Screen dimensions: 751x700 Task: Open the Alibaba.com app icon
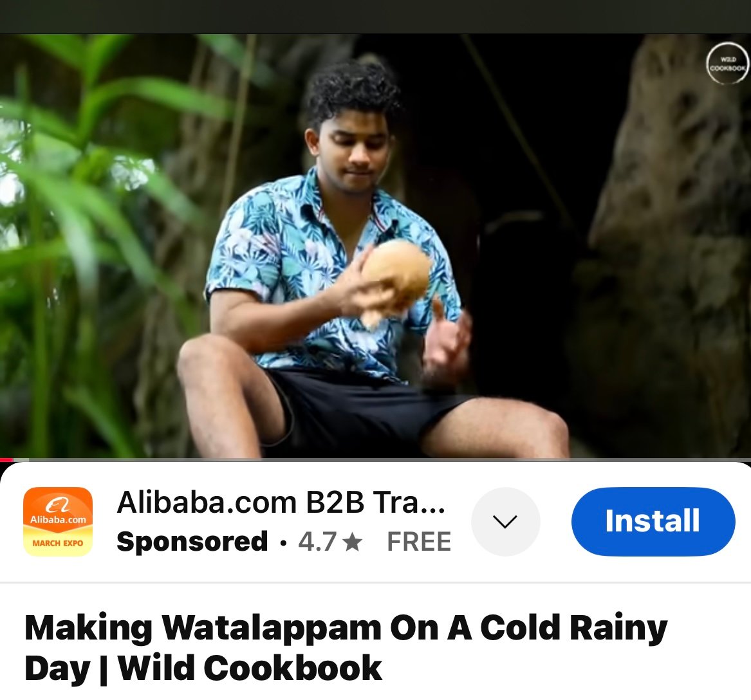pyautogui.click(x=58, y=521)
